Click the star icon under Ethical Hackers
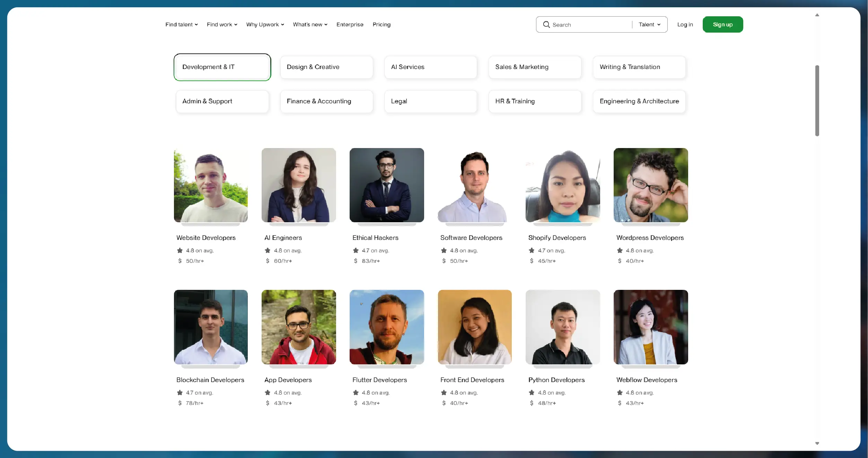 coord(356,250)
